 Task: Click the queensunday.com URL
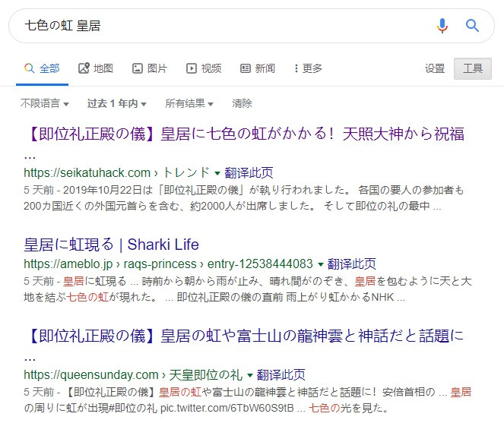pyautogui.click(x=133, y=375)
